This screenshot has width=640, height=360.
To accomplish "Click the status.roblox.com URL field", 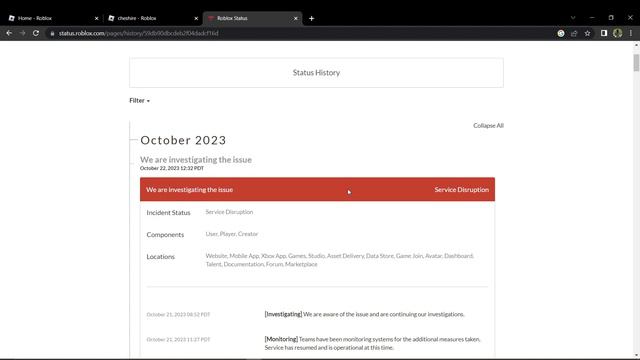I will coord(302,33).
